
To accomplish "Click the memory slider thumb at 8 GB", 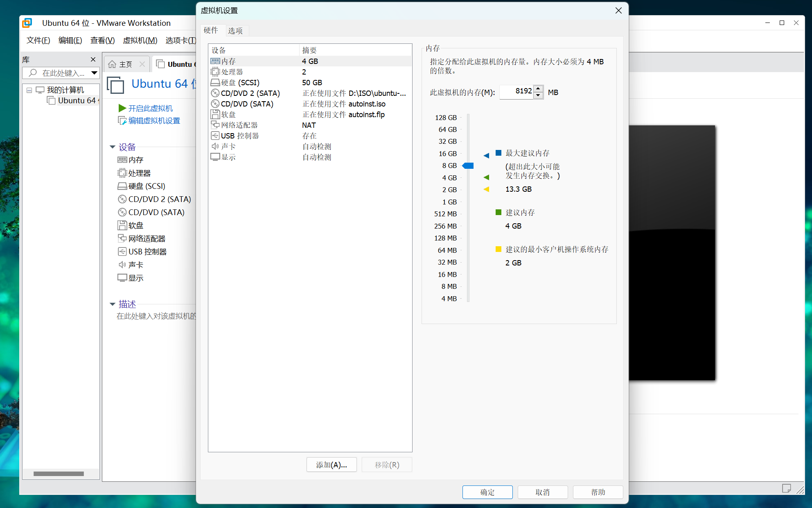I will [468, 166].
